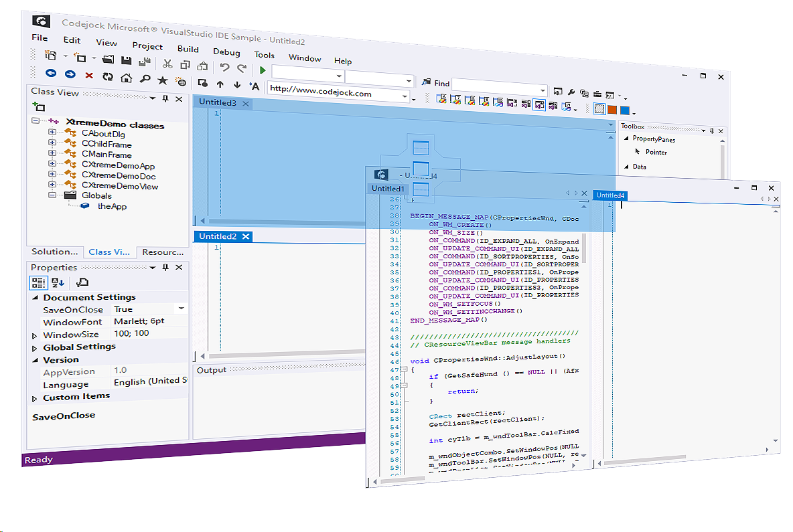
Task: Open the URL address dropdown
Action: click(x=405, y=96)
